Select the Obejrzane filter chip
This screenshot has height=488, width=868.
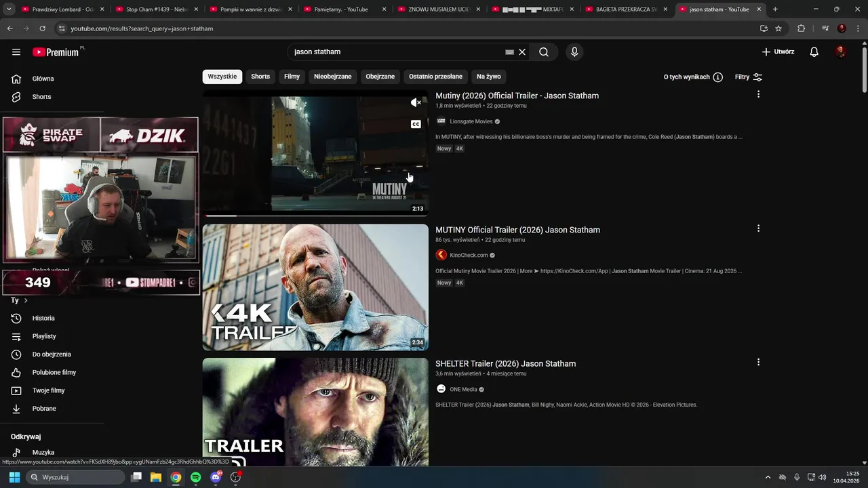[x=380, y=77]
